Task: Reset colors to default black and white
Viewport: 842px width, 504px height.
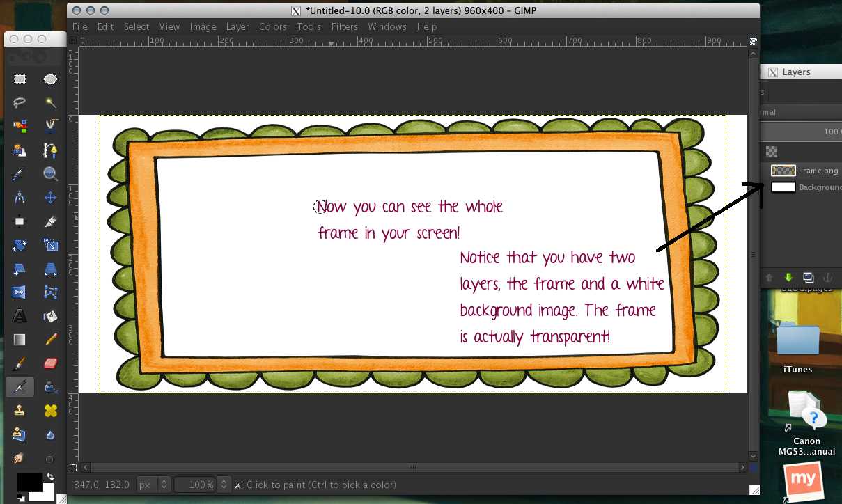Action: click(x=21, y=497)
